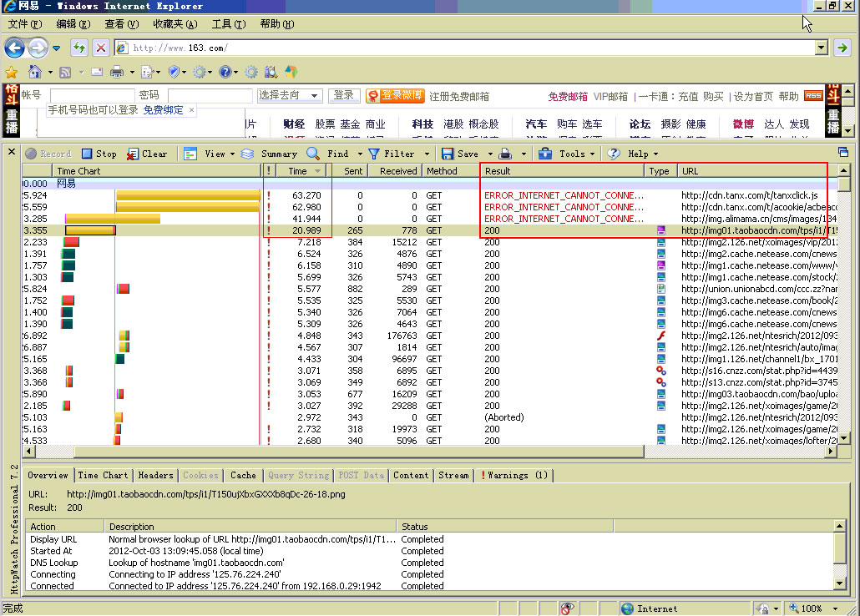Switch to the Cache tab
Image resolution: width=860 pixels, height=616 pixels.
(243, 475)
